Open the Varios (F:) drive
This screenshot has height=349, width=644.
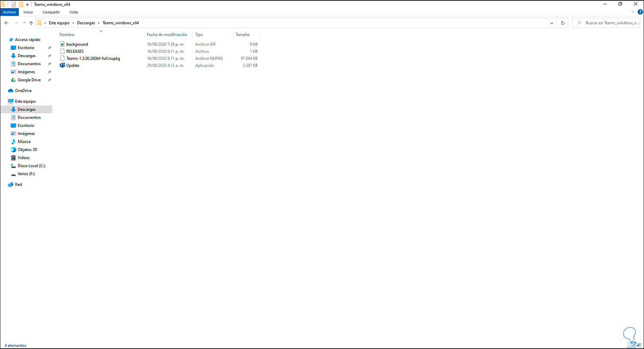coord(26,174)
